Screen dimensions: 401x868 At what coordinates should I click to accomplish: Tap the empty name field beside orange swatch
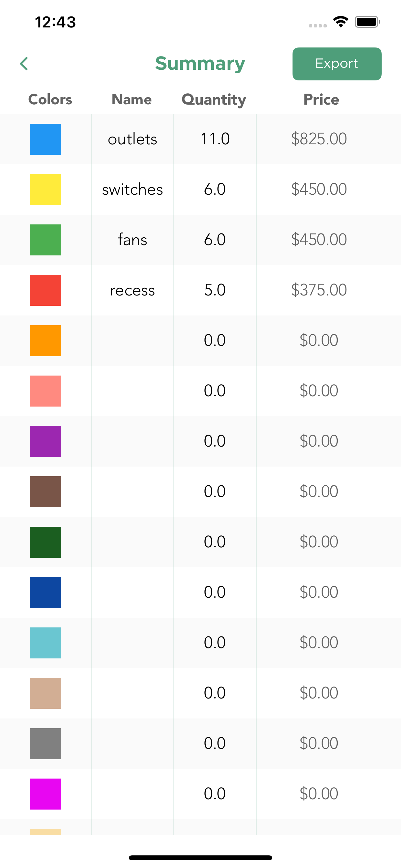tap(132, 341)
